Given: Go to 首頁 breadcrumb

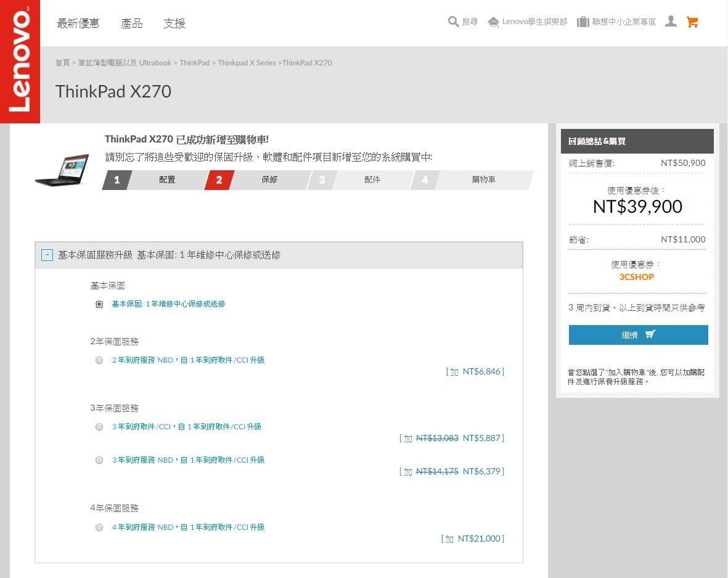Looking at the screenshot, I should (62, 63).
